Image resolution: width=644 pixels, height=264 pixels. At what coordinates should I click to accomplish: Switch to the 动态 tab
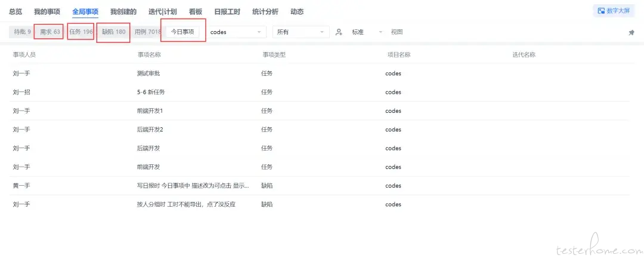click(297, 11)
